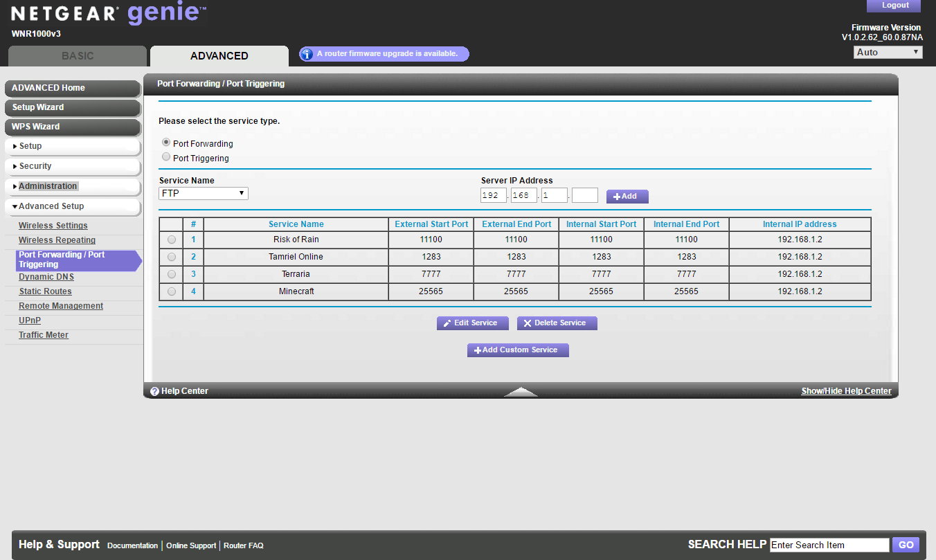Viewport: 936px width, 560px height.
Task: Click the Internal IP address column header
Action: tap(800, 224)
